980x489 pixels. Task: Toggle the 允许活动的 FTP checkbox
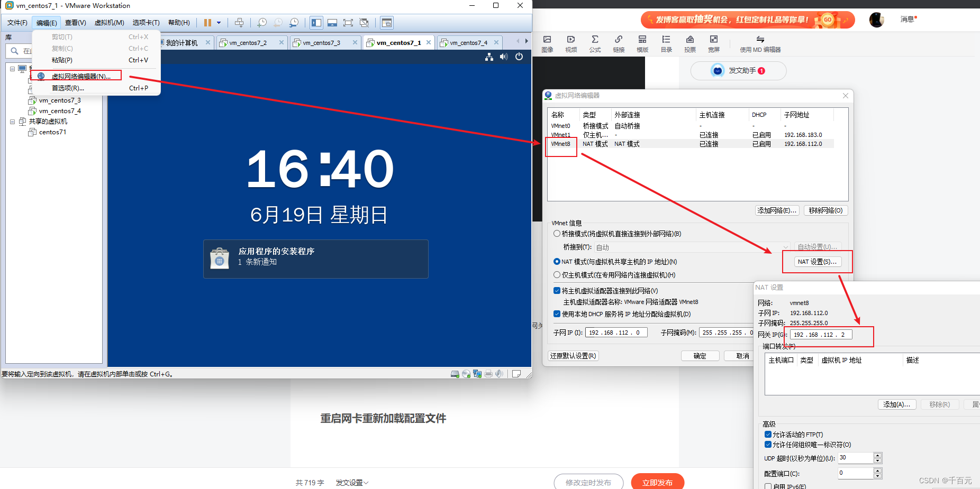768,434
